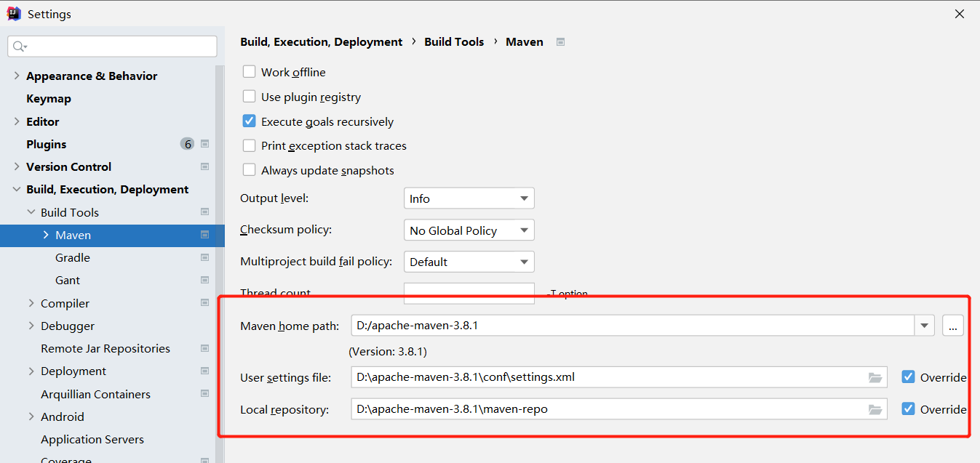Click the Maven breadcrumb

[525, 42]
